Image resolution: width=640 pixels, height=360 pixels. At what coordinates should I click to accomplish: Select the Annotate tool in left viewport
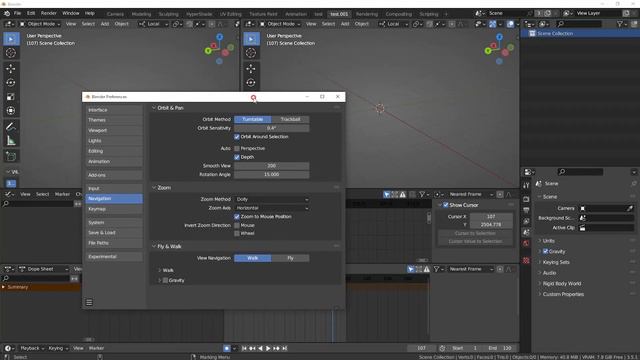click(11, 127)
